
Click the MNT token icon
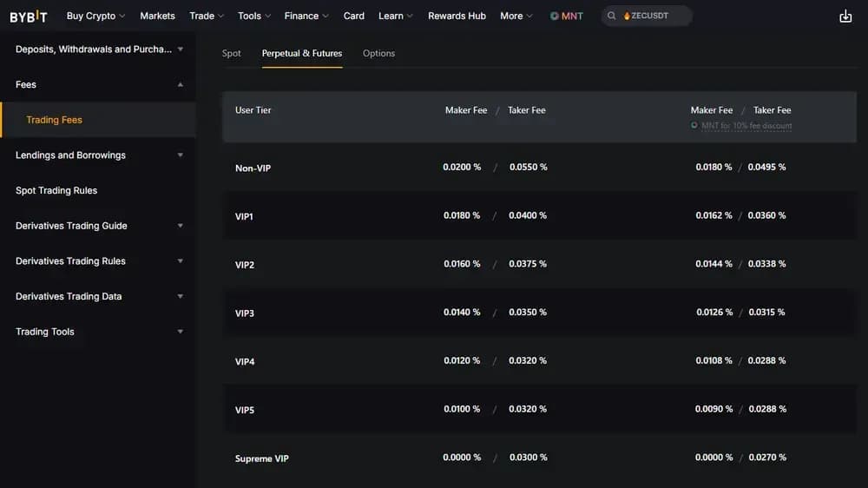click(554, 16)
